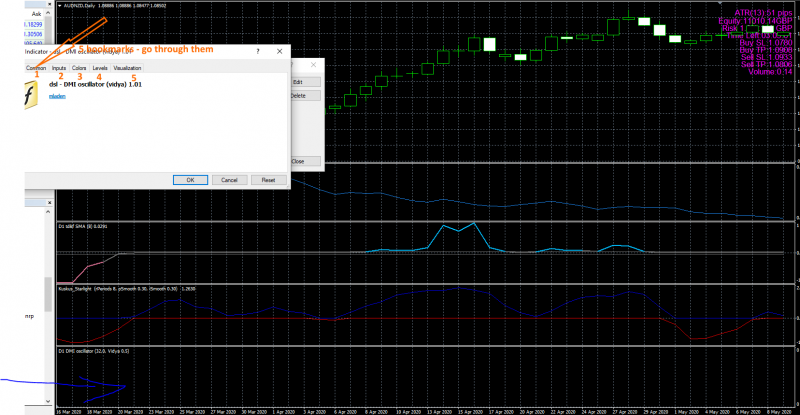The height and width of the screenshot is (415, 800).
Task: Click Close in the indicators list dialog
Action: point(305,161)
